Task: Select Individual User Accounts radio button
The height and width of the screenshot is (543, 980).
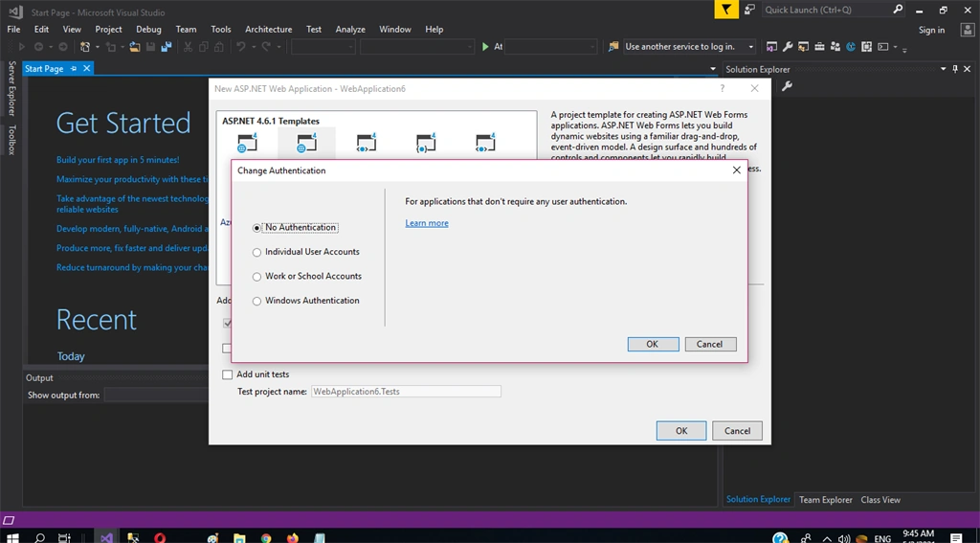Action: click(256, 252)
